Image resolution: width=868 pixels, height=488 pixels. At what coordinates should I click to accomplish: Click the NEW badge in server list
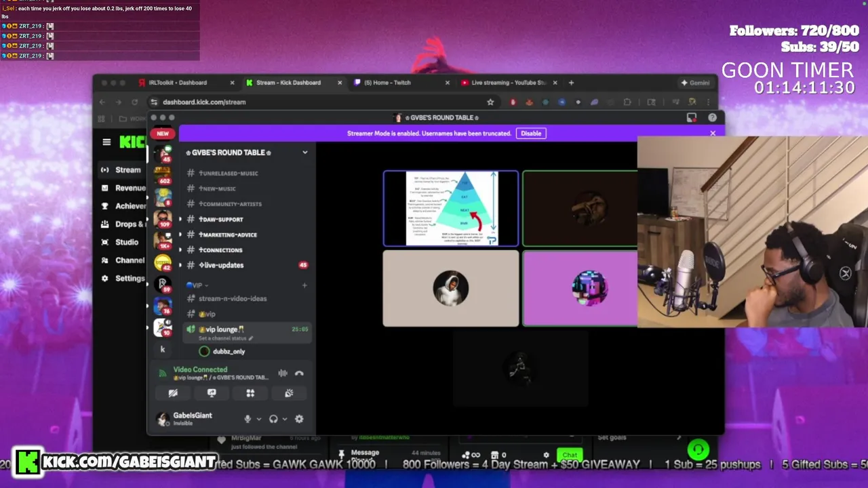pyautogui.click(x=163, y=134)
